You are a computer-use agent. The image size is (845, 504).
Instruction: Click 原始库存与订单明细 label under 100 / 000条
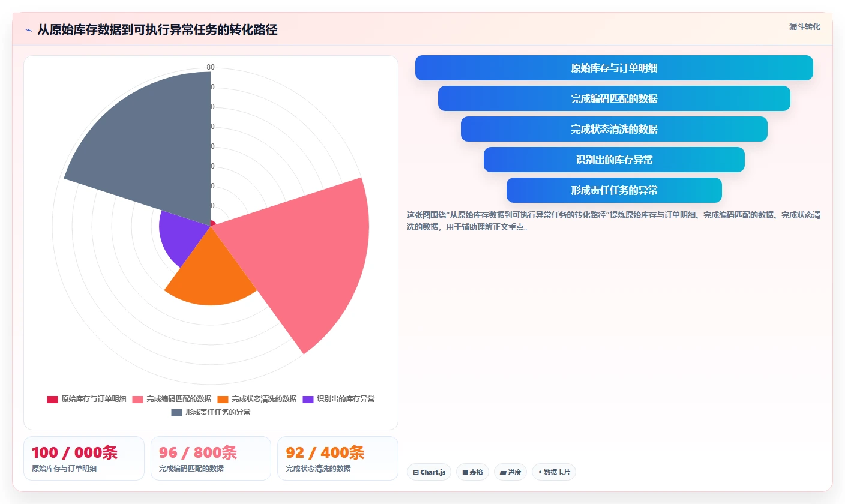[64, 469]
